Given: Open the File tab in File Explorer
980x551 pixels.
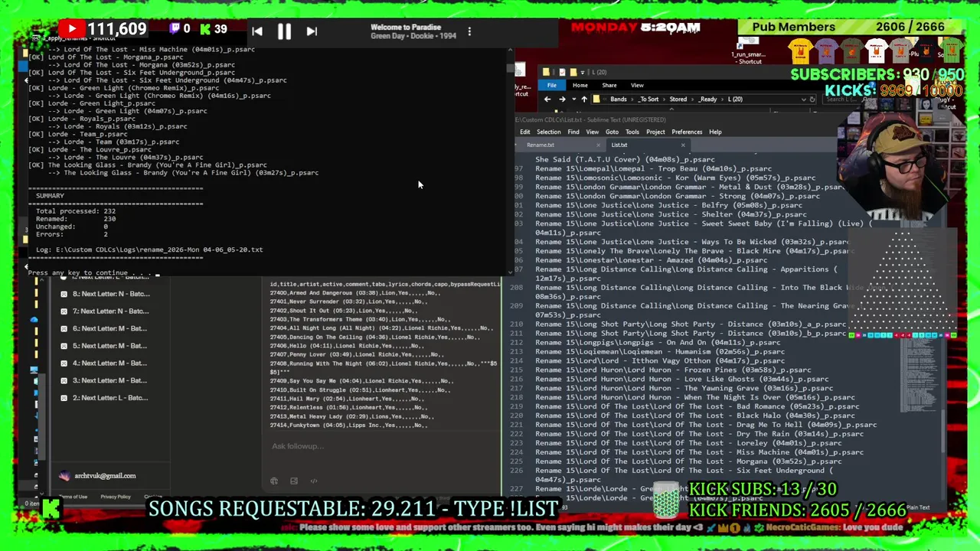Looking at the screenshot, I should coord(551,86).
